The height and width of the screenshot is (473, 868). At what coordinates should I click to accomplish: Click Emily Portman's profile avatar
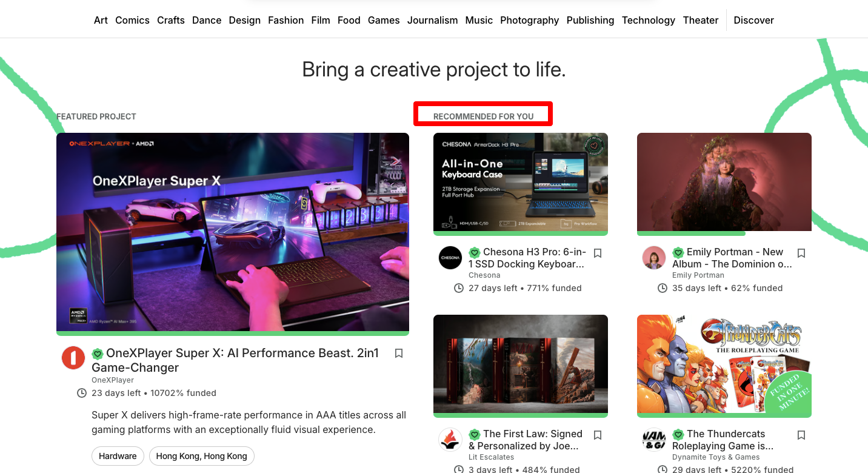tap(654, 258)
